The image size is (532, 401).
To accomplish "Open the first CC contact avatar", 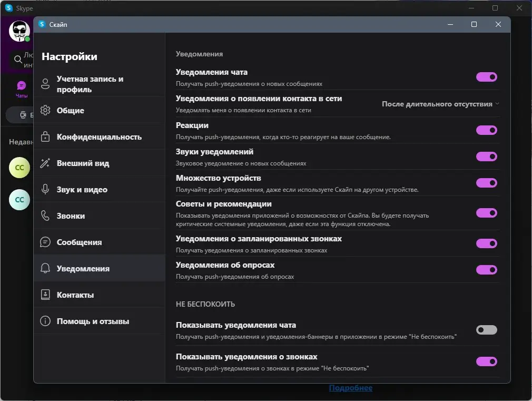I will 19,168.
